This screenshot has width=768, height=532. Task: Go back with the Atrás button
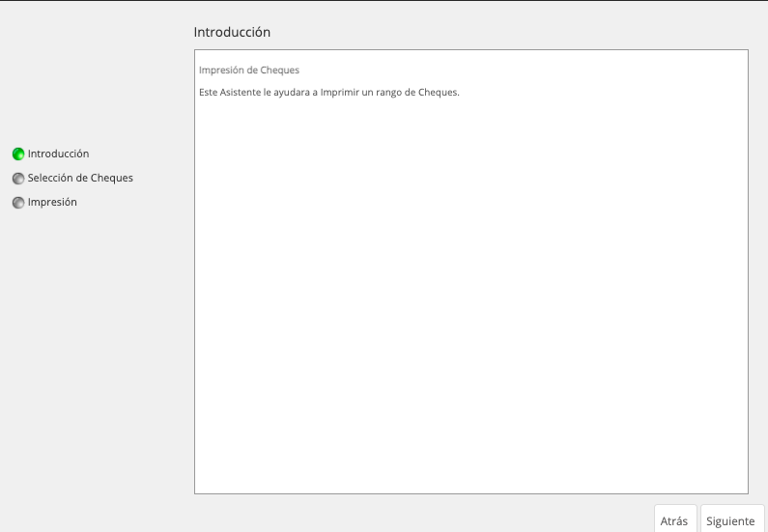675,520
